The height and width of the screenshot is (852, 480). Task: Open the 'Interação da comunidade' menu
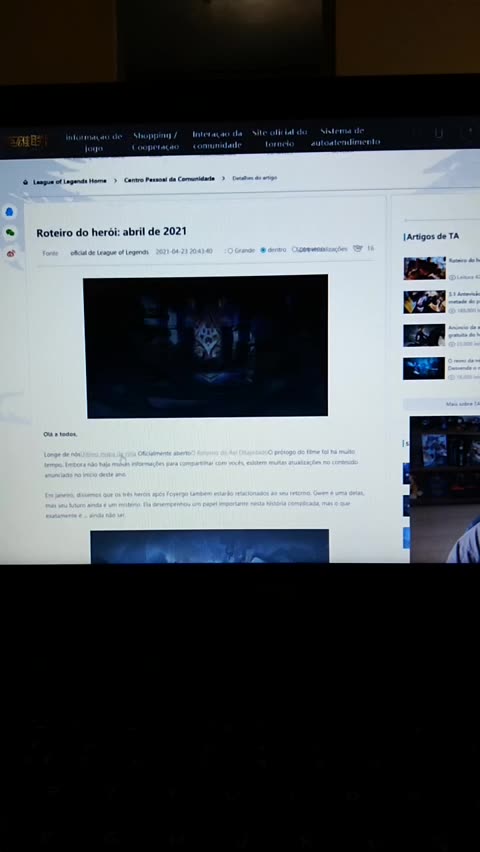tap(217, 139)
